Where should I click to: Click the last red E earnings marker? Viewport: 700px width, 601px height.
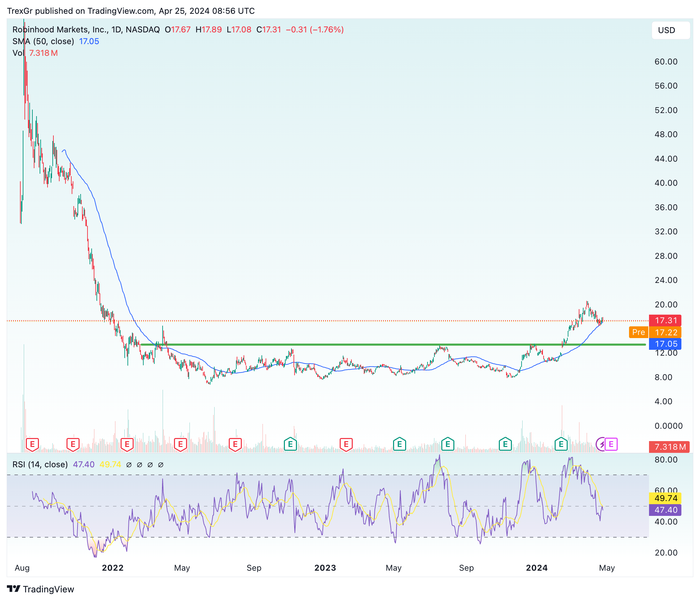click(346, 444)
